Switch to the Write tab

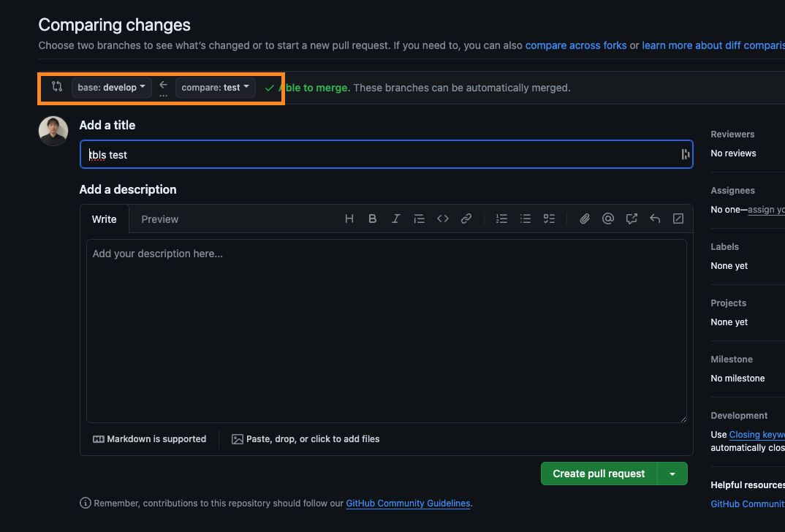point(104,219)
